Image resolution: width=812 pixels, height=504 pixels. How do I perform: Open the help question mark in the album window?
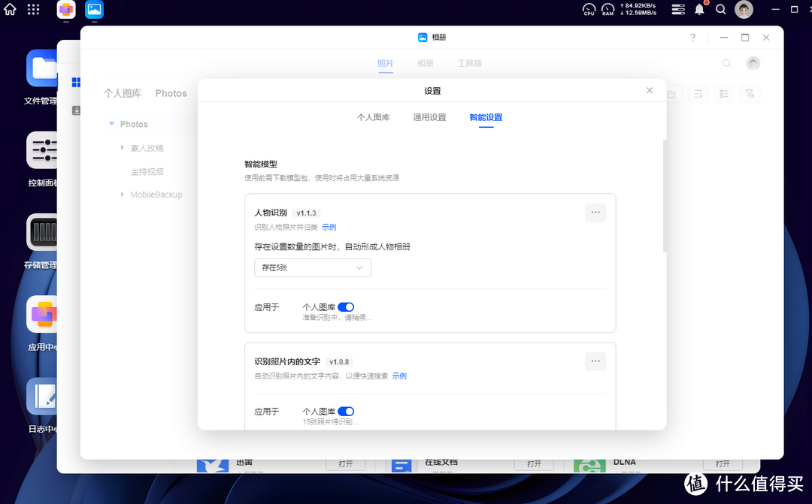(692, 37)
